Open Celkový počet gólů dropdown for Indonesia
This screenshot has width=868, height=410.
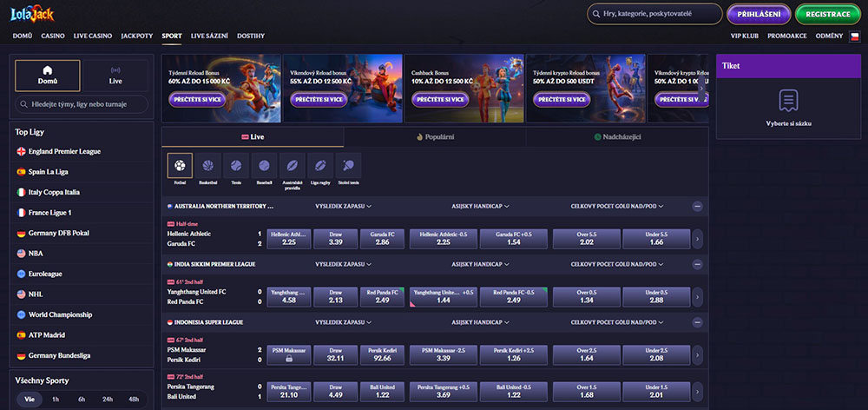tap(617, 322)
